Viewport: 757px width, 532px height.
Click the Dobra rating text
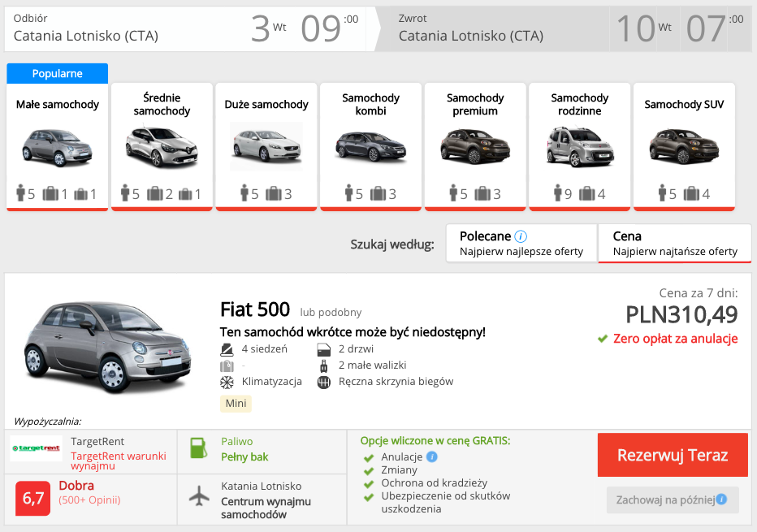tap(76, 486)
